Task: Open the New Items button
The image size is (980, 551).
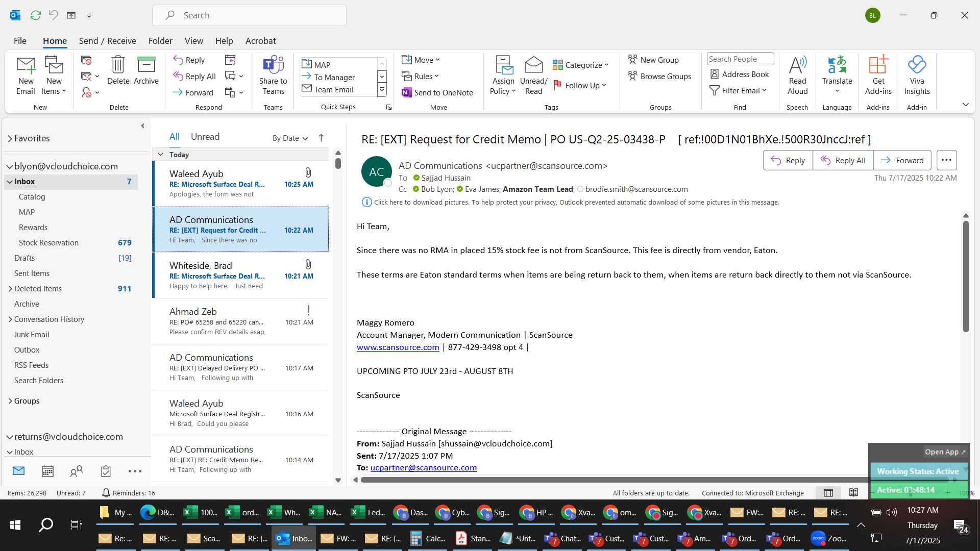Action: (x=54, y=76)
